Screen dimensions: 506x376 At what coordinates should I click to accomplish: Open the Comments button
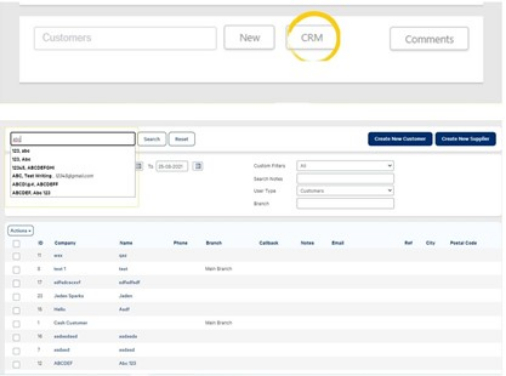[429, 39]
